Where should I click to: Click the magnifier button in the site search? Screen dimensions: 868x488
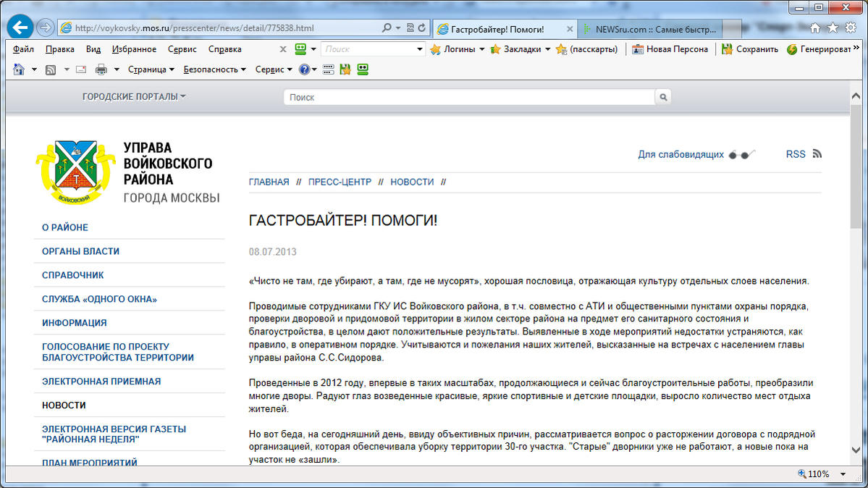point(663,97)
